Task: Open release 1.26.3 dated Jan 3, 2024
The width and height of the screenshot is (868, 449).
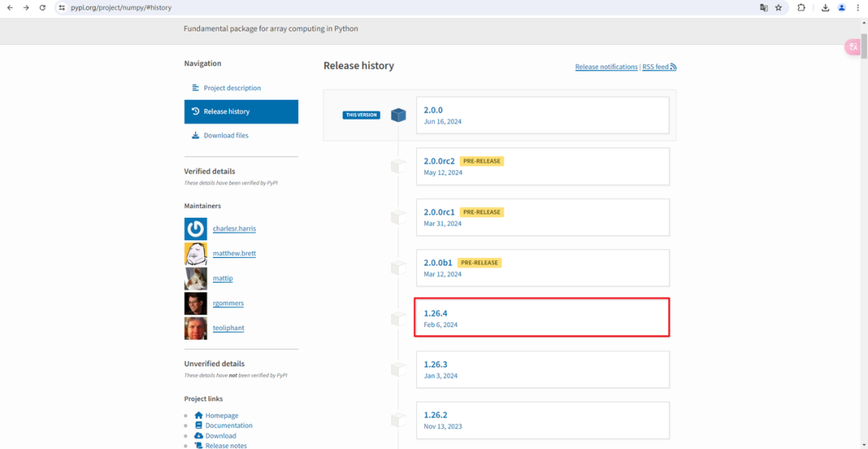Action: click(x=542, y=369)
